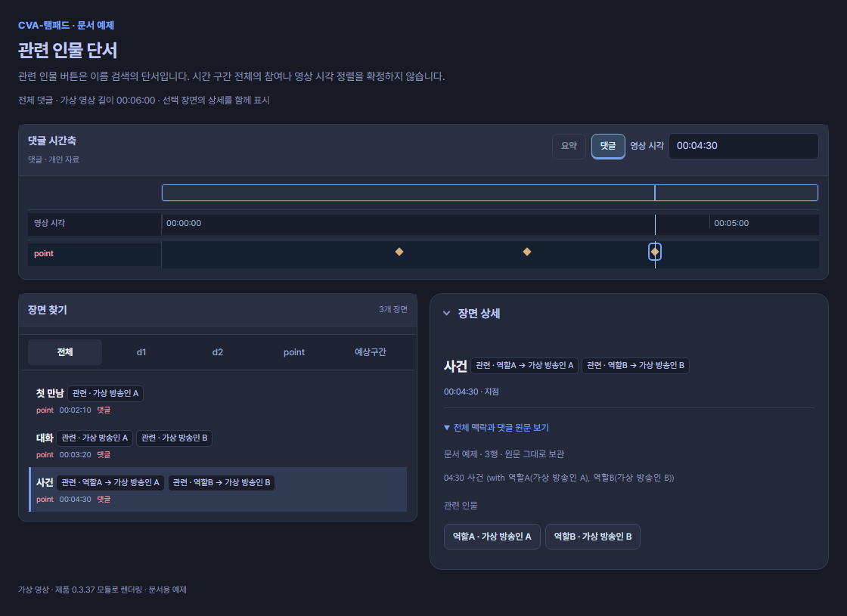
Task: Select the point marker at 00:02:10
Action: 399,252
